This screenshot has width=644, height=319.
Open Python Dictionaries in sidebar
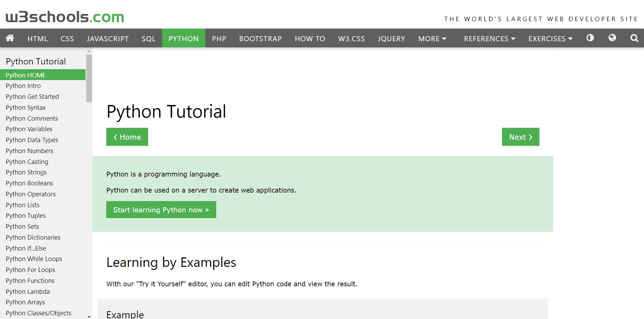click(33, 237)
